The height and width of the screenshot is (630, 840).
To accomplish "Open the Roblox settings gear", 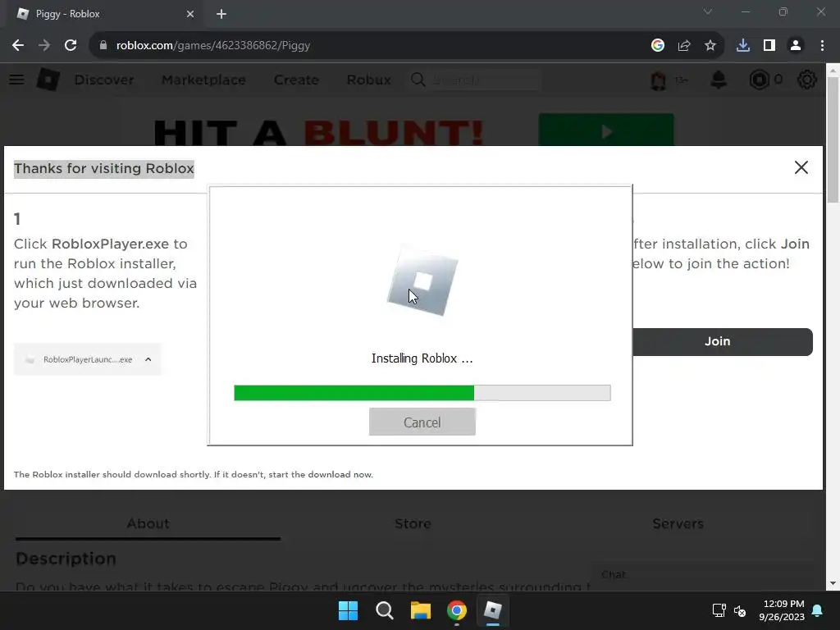I will [x=807, y=80].
